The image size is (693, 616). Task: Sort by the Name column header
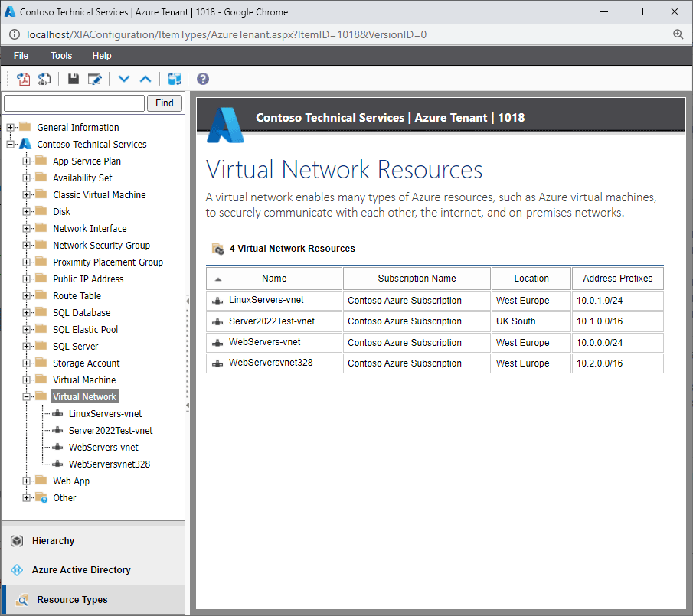point(274,279)
